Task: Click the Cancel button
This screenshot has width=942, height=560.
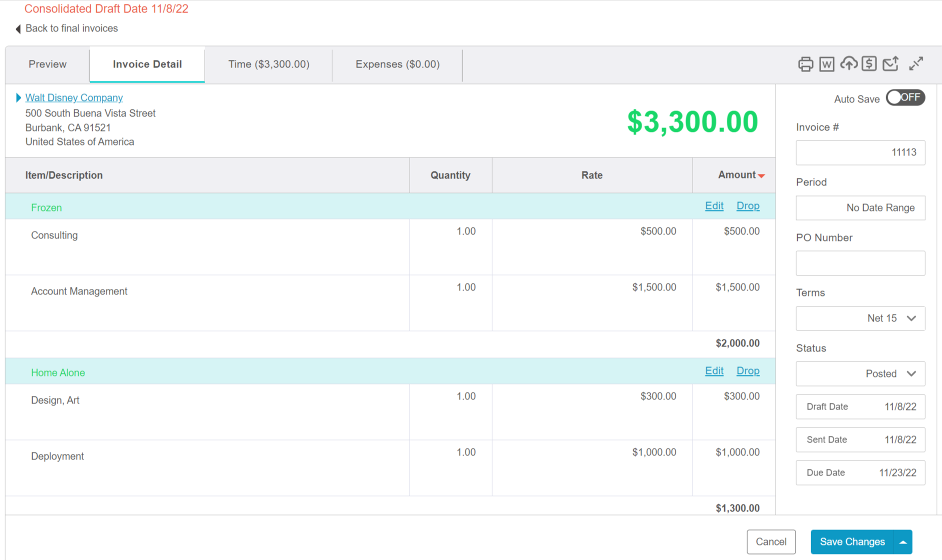Action: click(x=771, y=542)
